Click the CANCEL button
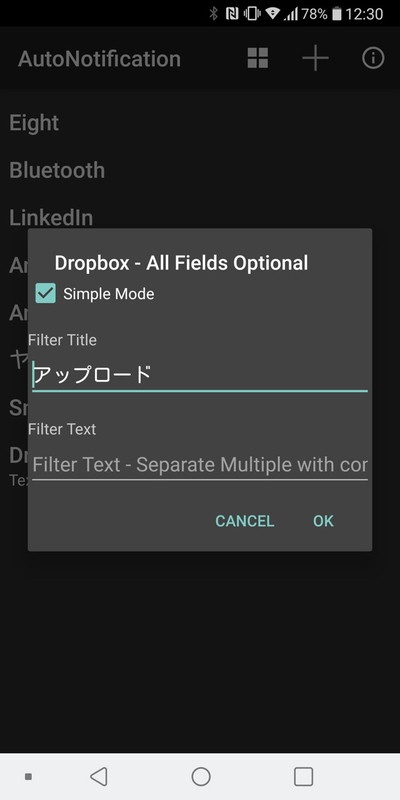The width and height of the screenshot is (400, 800). pyautogui.click(x=245, y=521)
